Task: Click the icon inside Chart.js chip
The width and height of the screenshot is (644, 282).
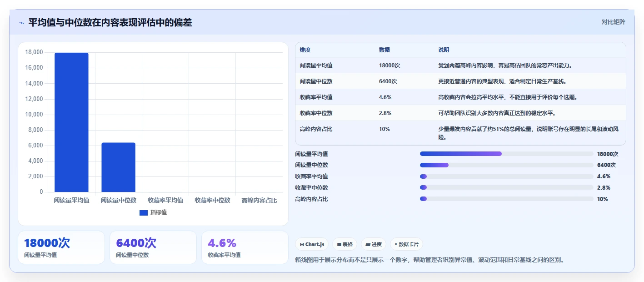Action: click(x=302, y=245)
